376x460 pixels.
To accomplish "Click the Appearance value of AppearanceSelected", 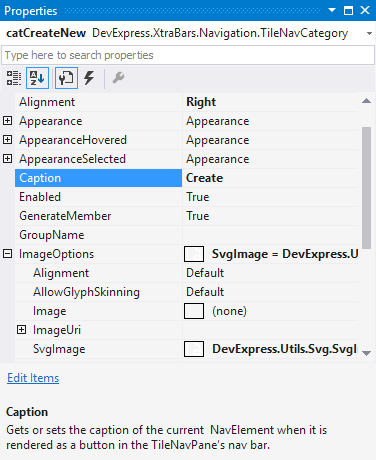I will pyautogui.click(x=218, y=159).
